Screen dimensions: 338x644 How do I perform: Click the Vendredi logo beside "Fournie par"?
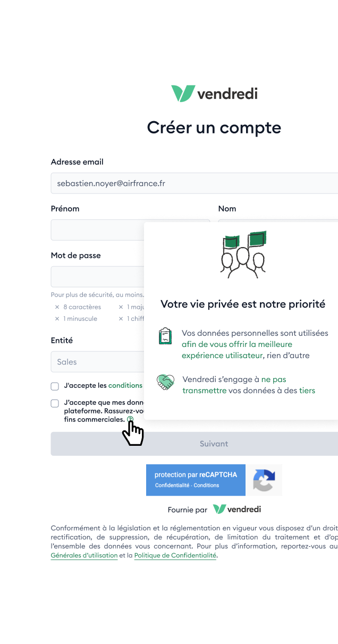(x=237, y=509)
